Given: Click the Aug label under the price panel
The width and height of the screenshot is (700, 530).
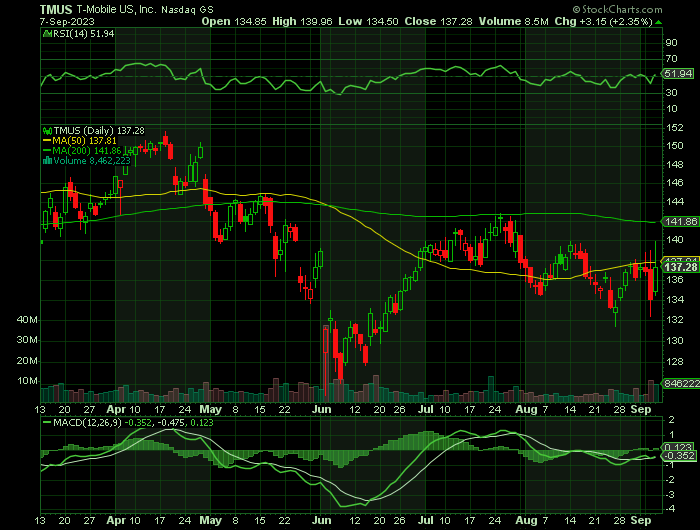Looking at the screenshot, I should tap(526, 409).
